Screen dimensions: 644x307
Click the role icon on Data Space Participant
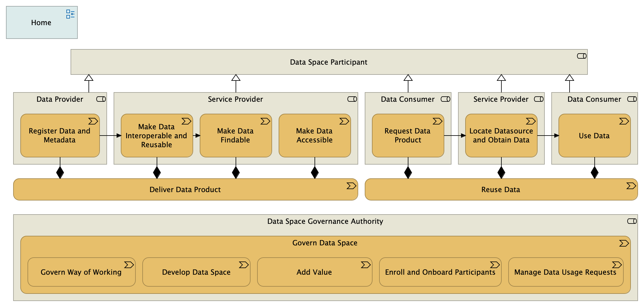582,56
